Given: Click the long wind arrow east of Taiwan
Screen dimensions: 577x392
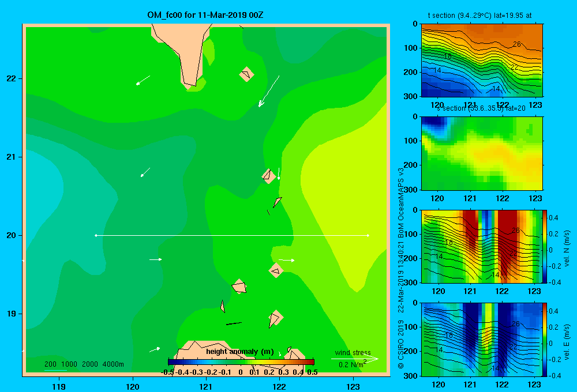Looking at the screenshot, I should click(x=269, y=91).
